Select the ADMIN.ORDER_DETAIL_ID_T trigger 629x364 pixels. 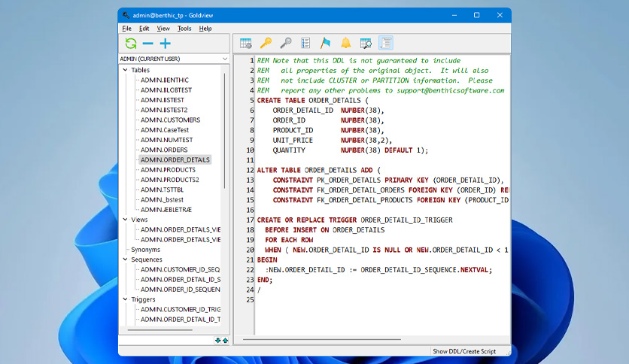[181, 320]
